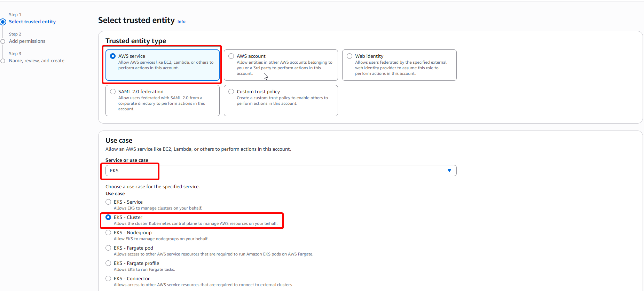Select the EKS - Connector use case
The image size is (644, 291).
(x=108, y=278)
